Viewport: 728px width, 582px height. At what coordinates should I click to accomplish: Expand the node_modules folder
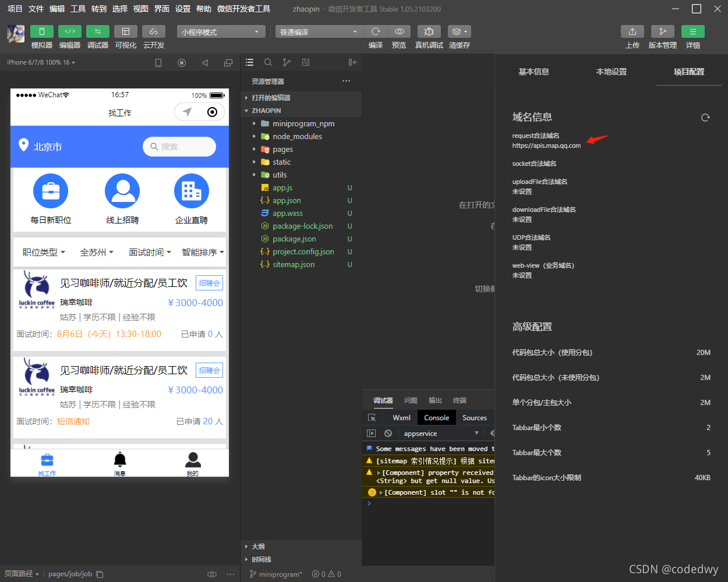pyautogui.click(x=301, y=136)
